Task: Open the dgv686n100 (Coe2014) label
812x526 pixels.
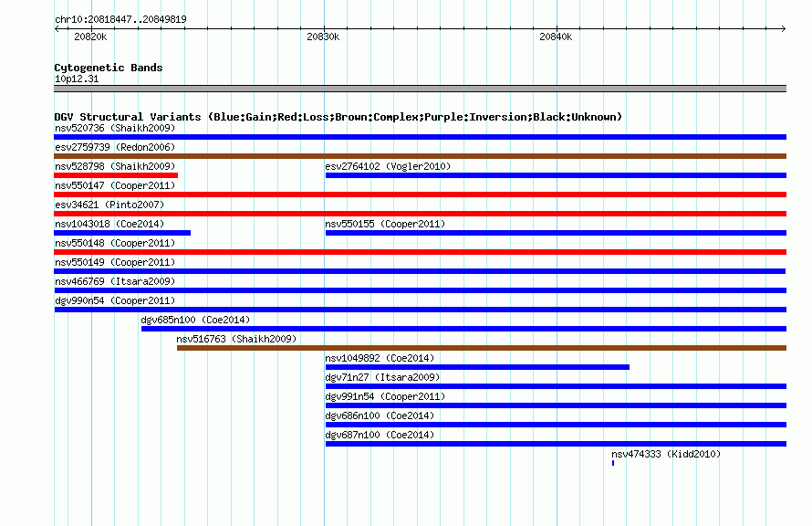Action: tap(380, 416)
